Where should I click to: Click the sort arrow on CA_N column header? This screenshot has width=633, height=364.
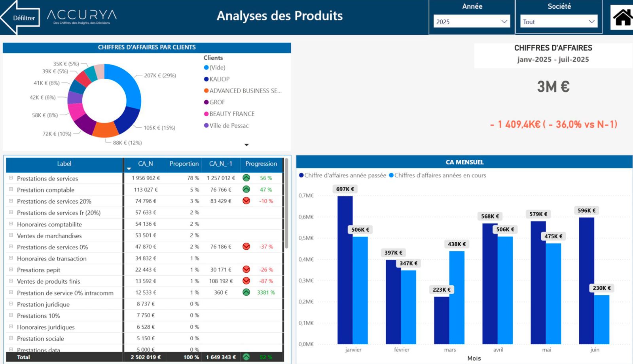(129, 168)
